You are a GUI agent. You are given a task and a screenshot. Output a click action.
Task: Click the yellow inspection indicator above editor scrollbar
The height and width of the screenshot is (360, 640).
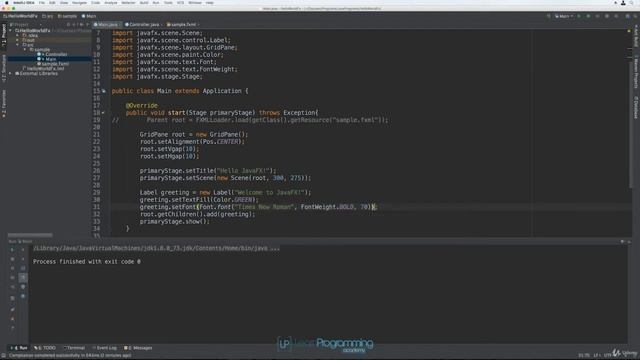point(629,31)
